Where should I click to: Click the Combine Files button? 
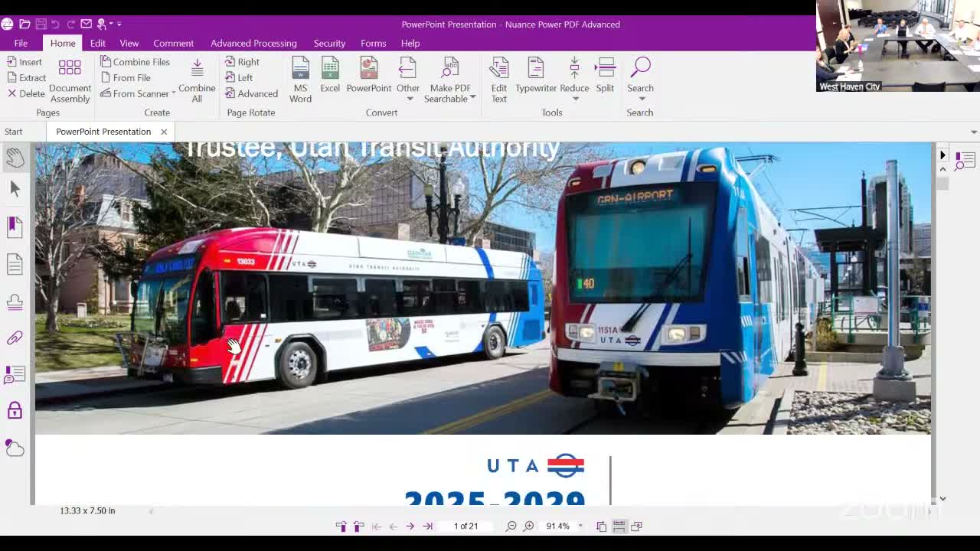coord(136,62)
